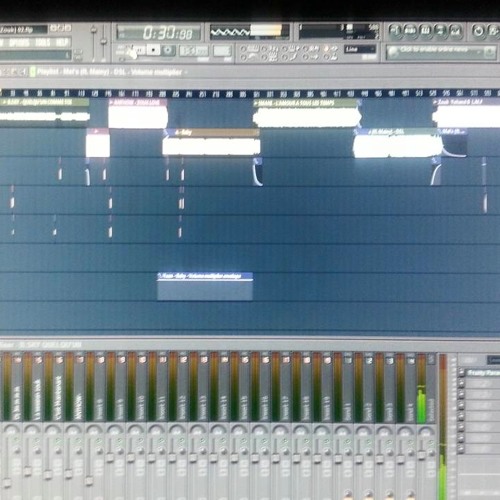Screen dimensions: 500x500
Task: Click the record button in transport
Action: (168, 50)
